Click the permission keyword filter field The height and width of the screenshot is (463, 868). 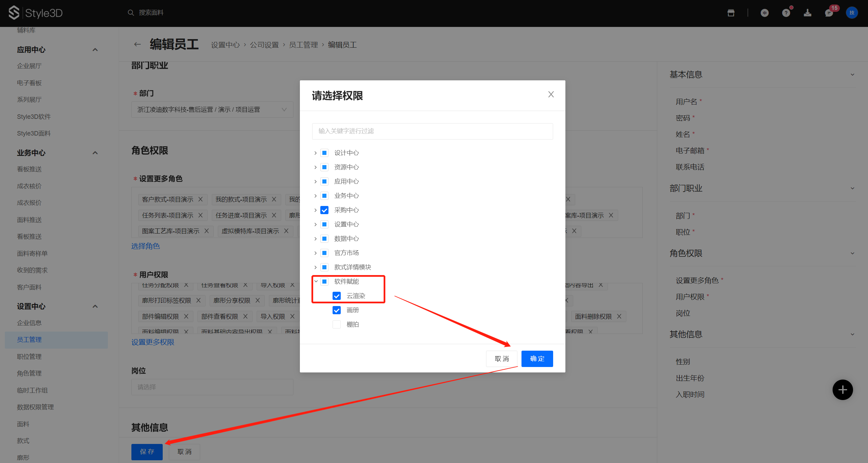(432, 131)
